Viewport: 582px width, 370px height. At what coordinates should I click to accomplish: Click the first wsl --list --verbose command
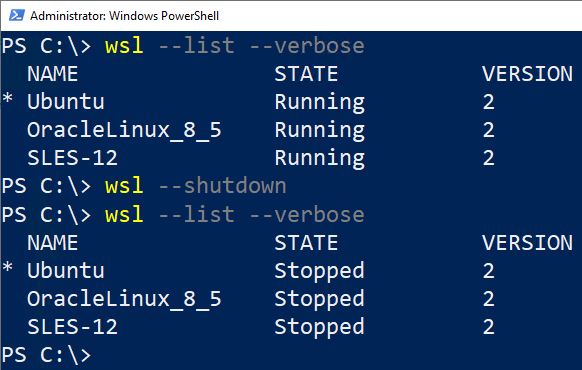235,46
